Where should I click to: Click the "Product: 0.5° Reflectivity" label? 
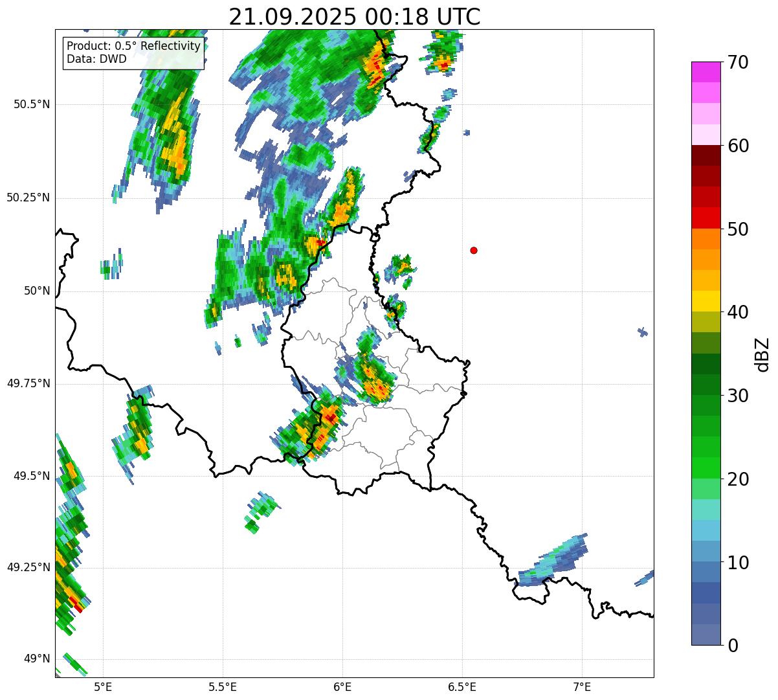tap(133, 47)
